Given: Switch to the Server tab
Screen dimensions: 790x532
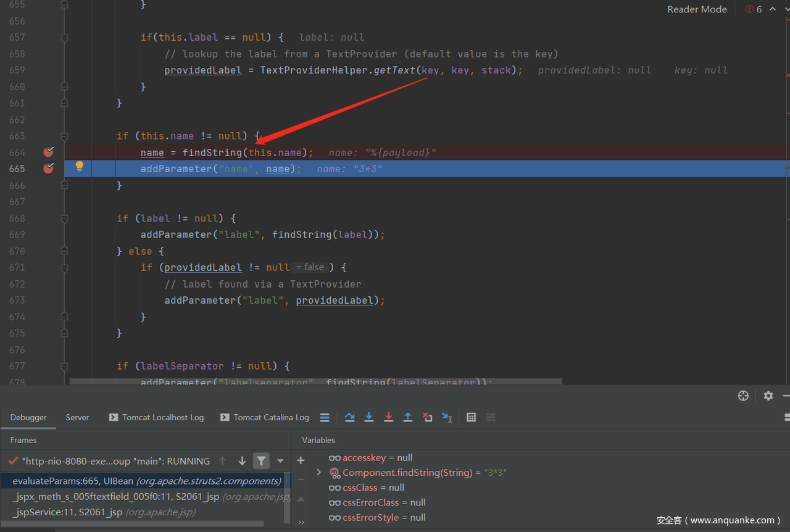Looking at the screenshot, I should click(x=77, y=417).
